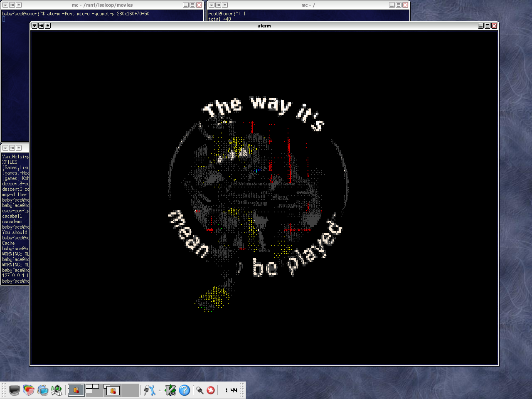This screenshot has width=532, height=399.
Task: Click the 'mc - /mnt/isoloop/movies' title text
Action: (x=102, y=5)
